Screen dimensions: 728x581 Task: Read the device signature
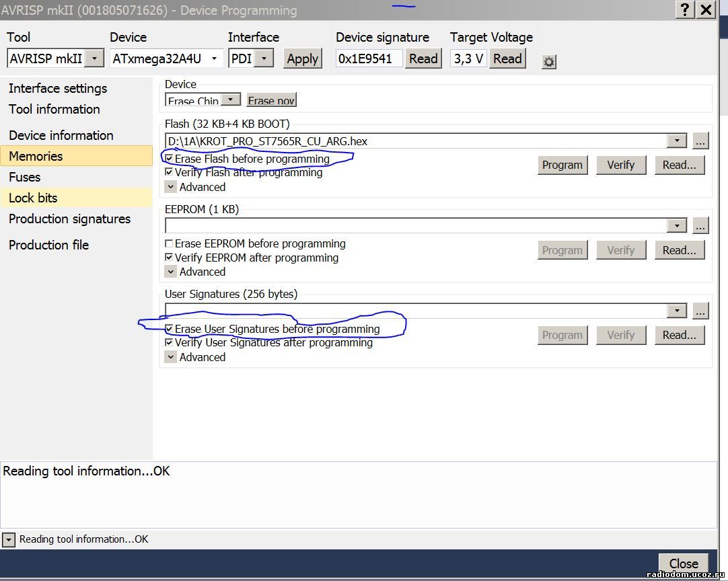423,59
